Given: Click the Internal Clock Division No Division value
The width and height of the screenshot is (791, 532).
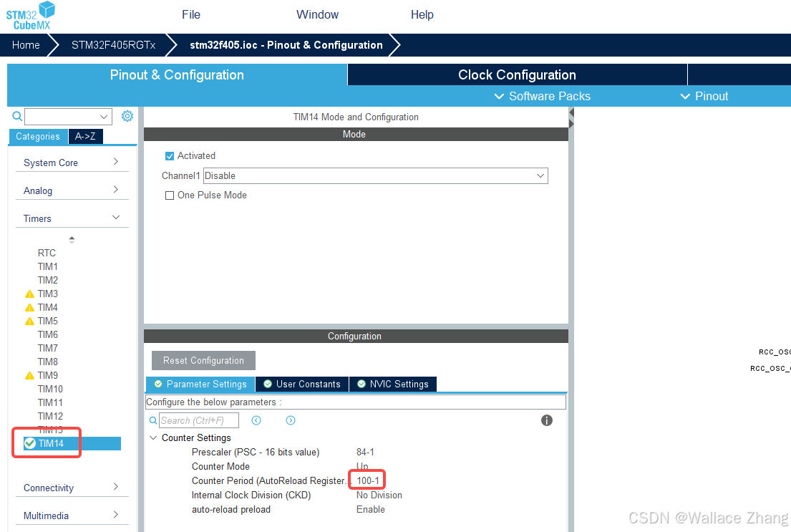Looking at the screenshot, I should pos(379,495).
